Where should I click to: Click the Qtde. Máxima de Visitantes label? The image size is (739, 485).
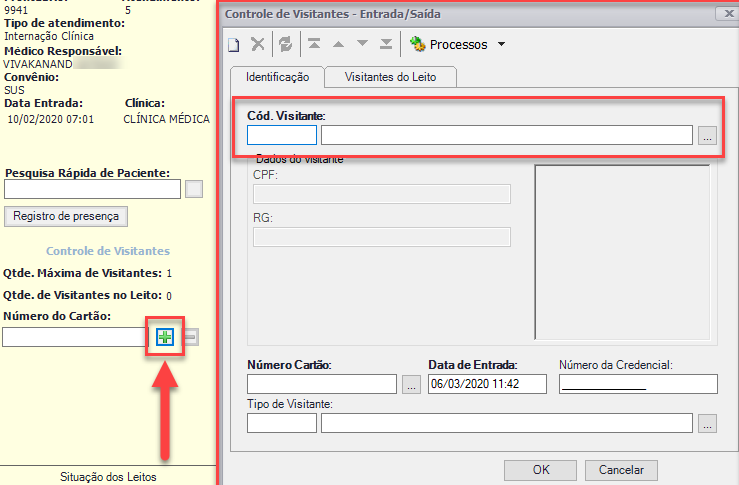pos(82,273)
